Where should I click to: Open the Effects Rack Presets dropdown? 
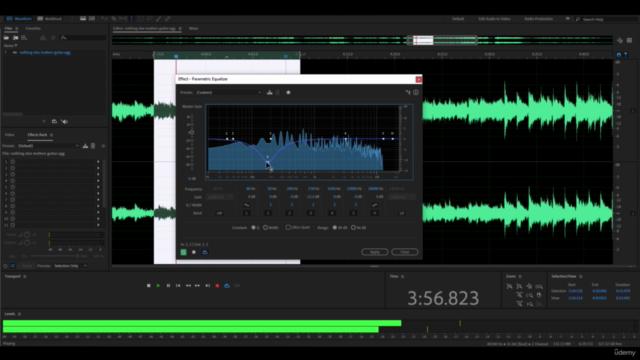tap(48, 146)
